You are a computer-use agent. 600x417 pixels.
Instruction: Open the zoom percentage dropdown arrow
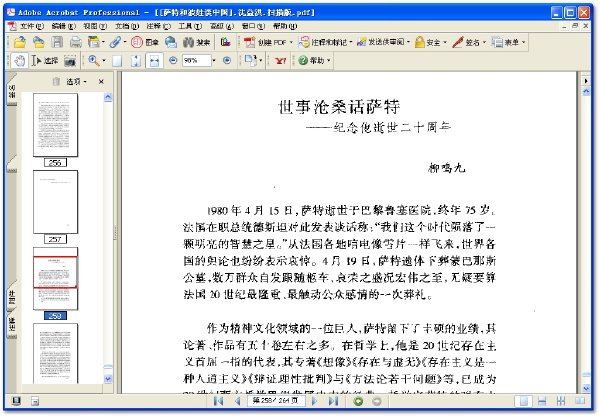point(214,60)
